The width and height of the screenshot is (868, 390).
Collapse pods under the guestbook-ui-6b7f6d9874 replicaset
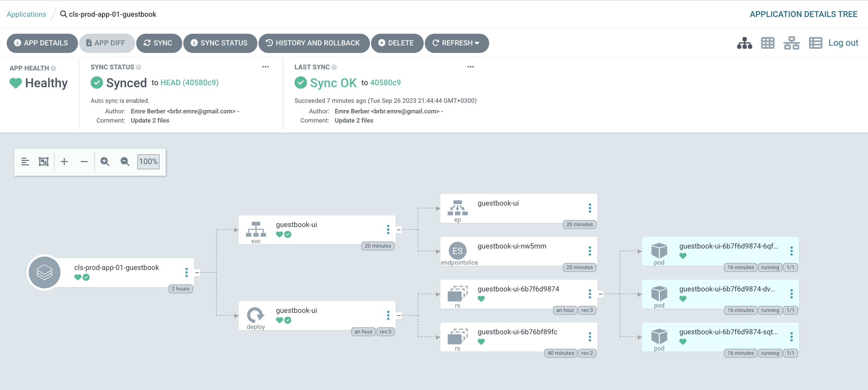pos(601,294)
